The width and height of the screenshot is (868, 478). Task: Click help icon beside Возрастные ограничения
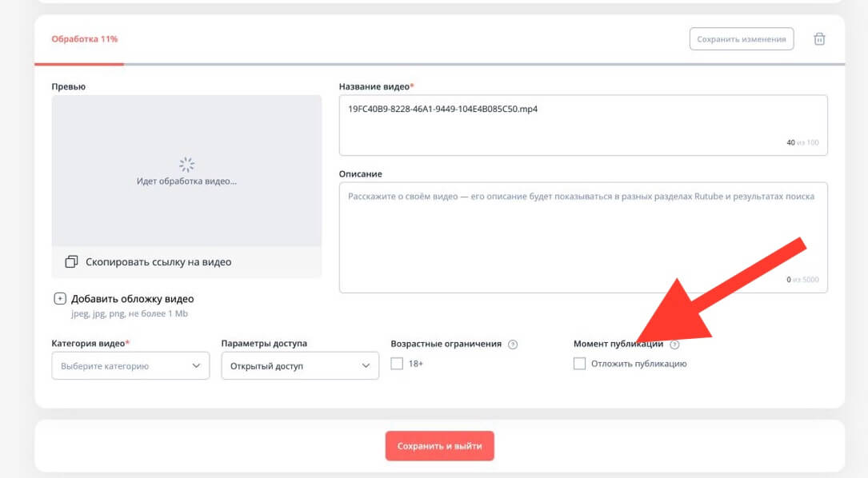[x=513, y=345]
